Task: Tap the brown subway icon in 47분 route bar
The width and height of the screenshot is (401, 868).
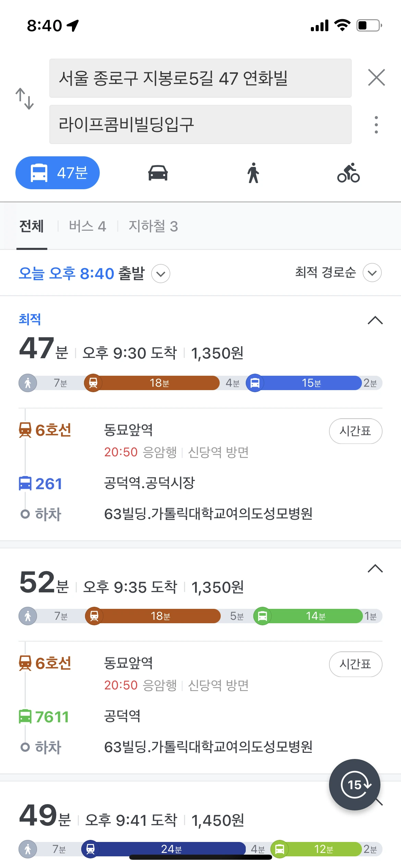Action: point(93,383)
